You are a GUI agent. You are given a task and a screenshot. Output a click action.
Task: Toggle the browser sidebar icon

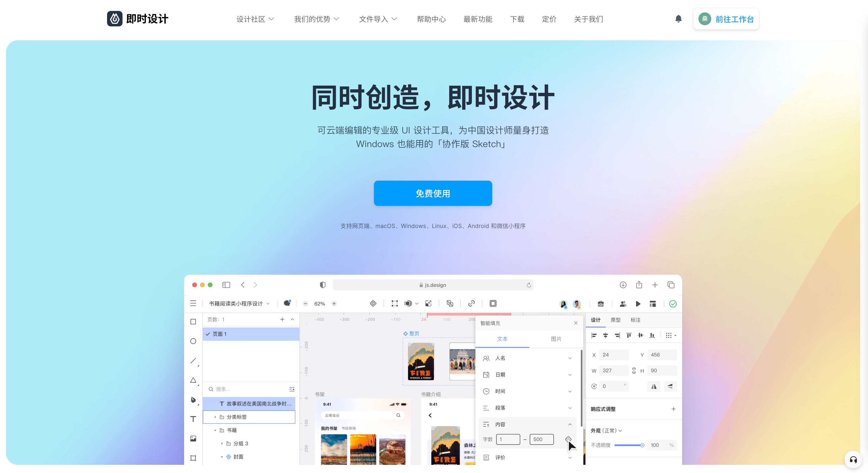pos(226,285)
